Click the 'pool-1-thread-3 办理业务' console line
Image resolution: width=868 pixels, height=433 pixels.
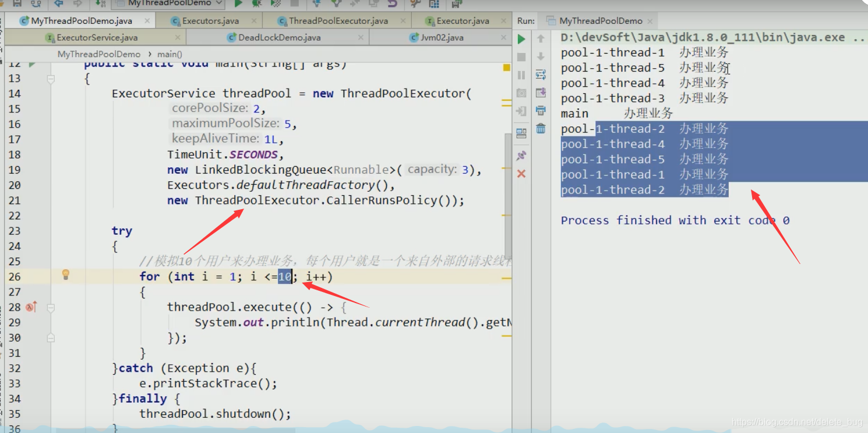click(x=644, y=98)
